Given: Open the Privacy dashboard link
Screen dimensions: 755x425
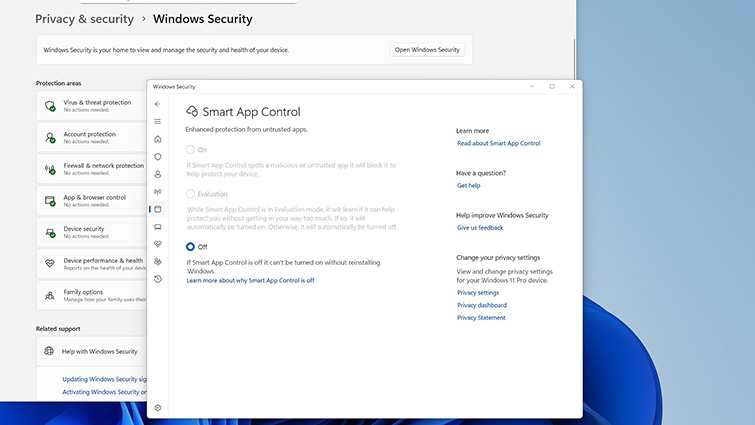Looking at the screenshot, I should 481,305.
